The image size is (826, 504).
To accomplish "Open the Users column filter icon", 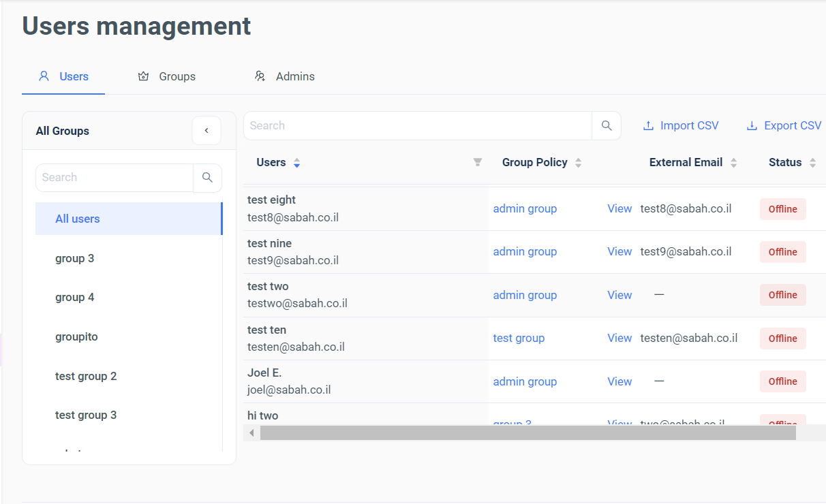I will coord(478,162).
